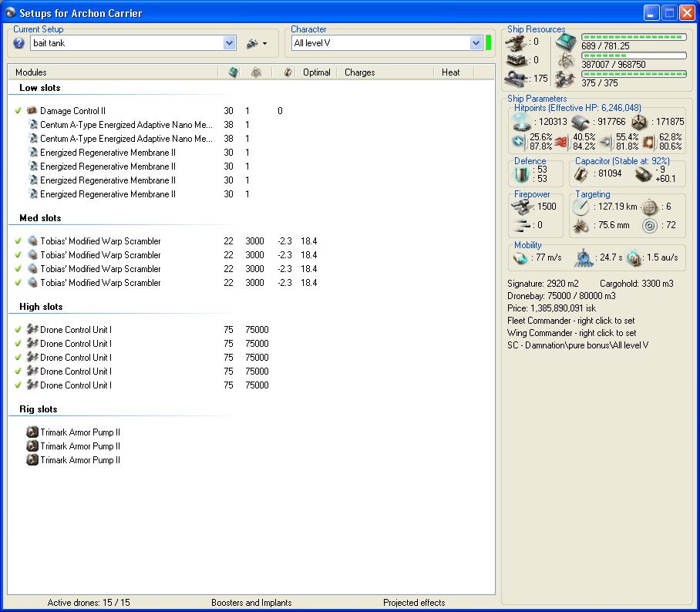
Task: Sort by the Heat column header
Action: 450,72
